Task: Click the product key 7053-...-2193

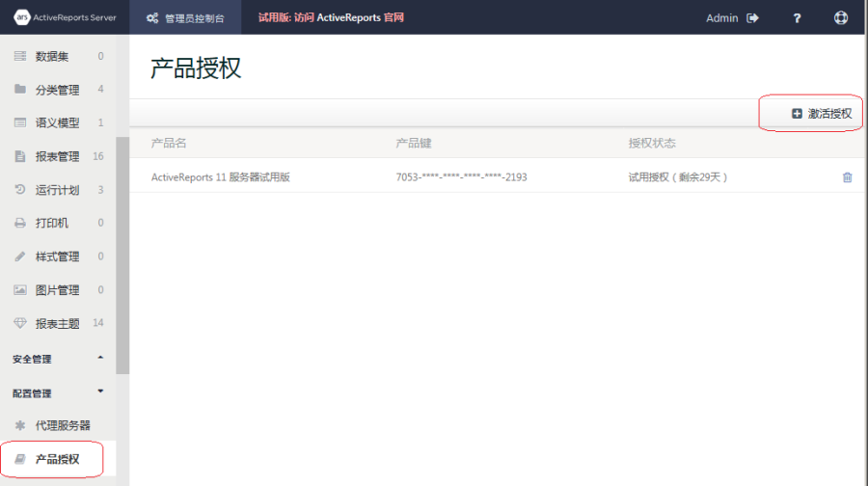Action: pos(461,177)
